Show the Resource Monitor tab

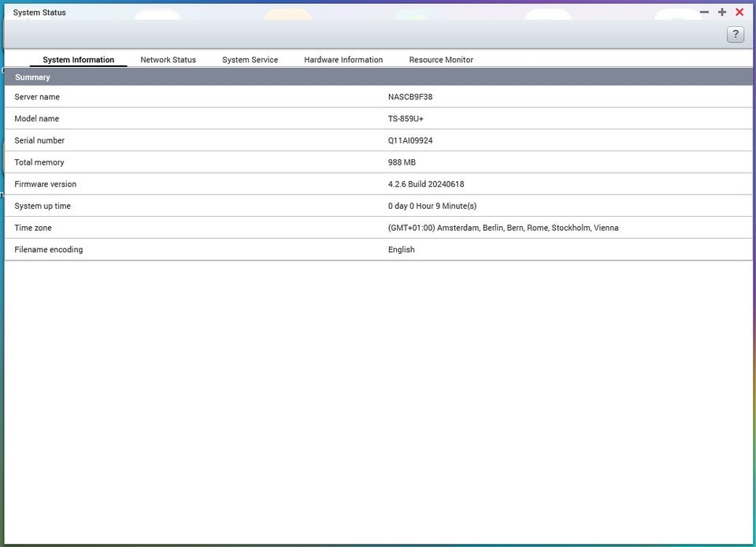tap(441, 60)
